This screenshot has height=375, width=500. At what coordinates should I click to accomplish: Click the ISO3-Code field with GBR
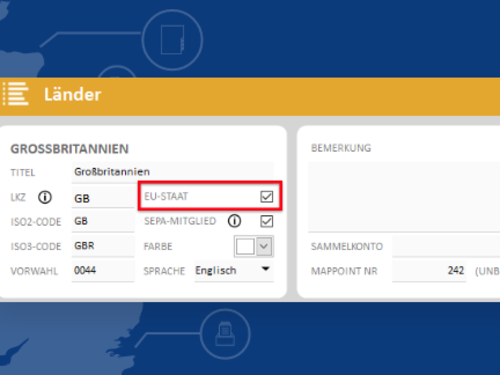(x=103, y=246)
